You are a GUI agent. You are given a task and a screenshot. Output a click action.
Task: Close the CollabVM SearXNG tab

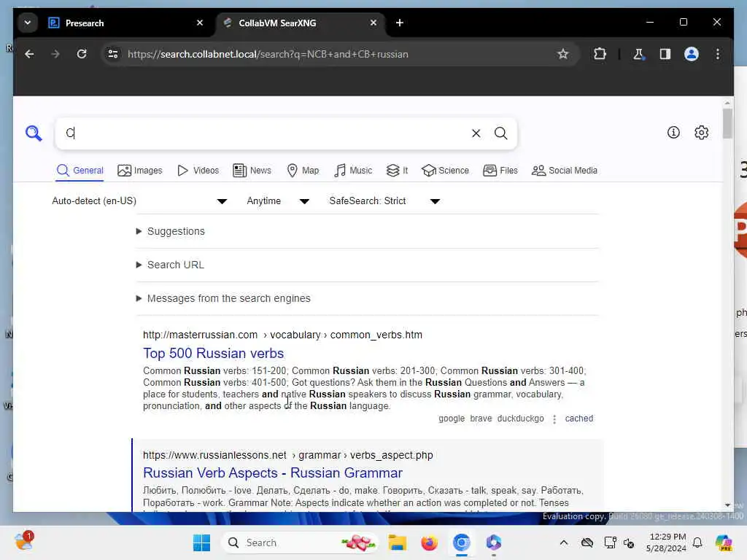[373, 23]
